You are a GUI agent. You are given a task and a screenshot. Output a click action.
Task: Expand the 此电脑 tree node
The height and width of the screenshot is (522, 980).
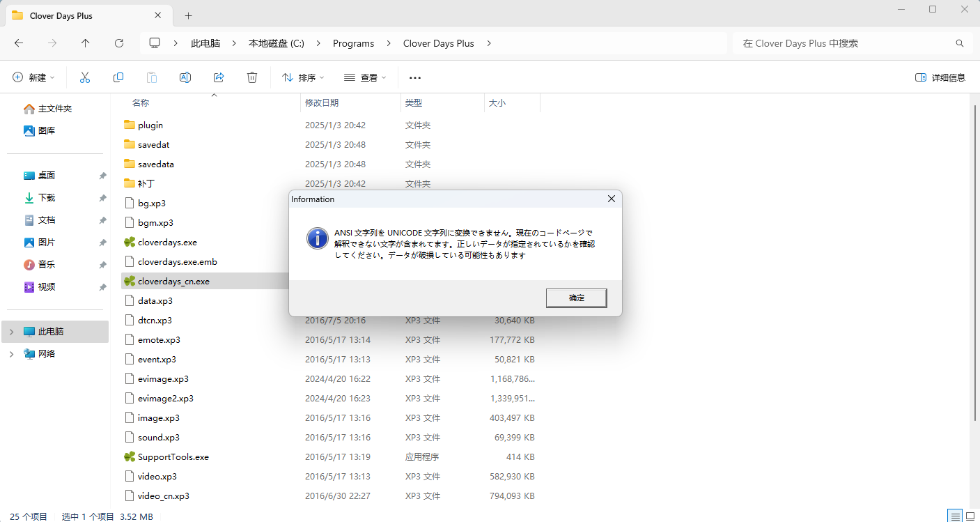pyautogui.click(x=11, y=332)
